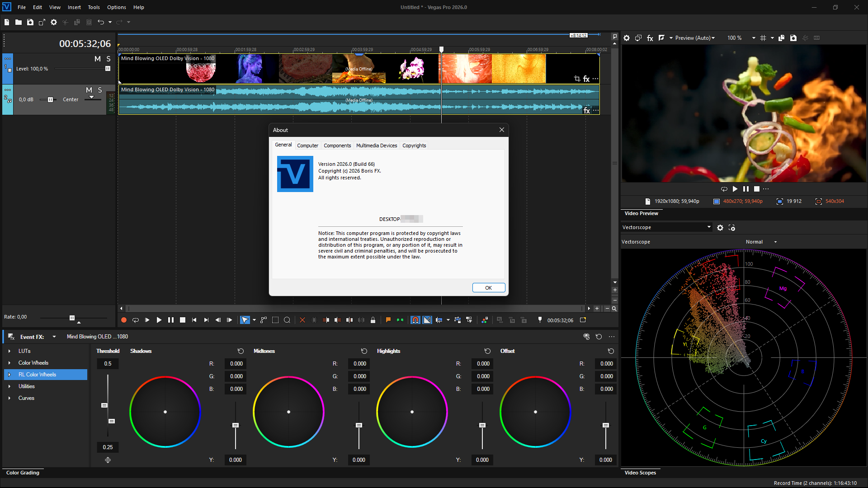Jump to project start in timeline transport
Viewport: 868px width, 488px height.
pos(194,320)
